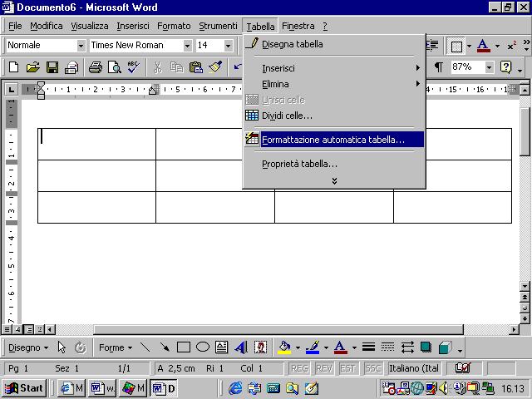Select Formattazione automatica tabella
This screenshot has width=532, height=399.
point(334,140)
